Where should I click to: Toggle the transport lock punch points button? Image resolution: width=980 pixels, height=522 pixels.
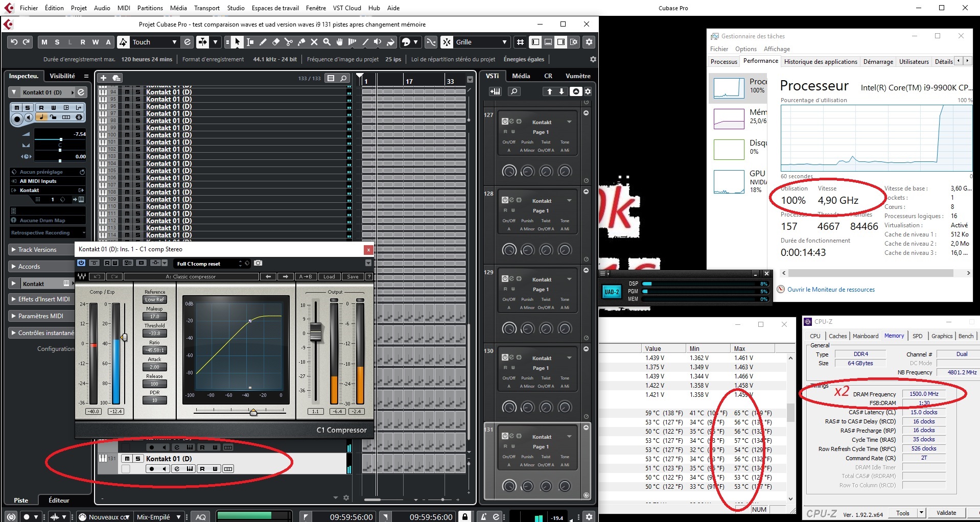pyautogui.click(x=464, y=516)
